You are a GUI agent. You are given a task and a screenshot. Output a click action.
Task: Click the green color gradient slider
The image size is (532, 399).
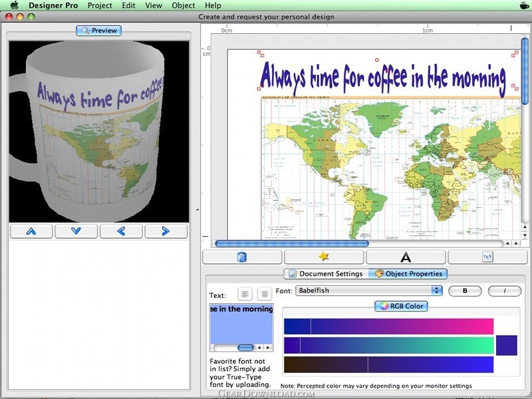click(388, 345)
